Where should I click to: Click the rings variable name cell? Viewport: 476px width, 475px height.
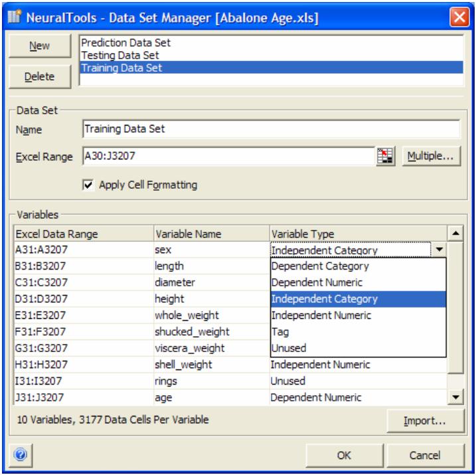point(212,381)
